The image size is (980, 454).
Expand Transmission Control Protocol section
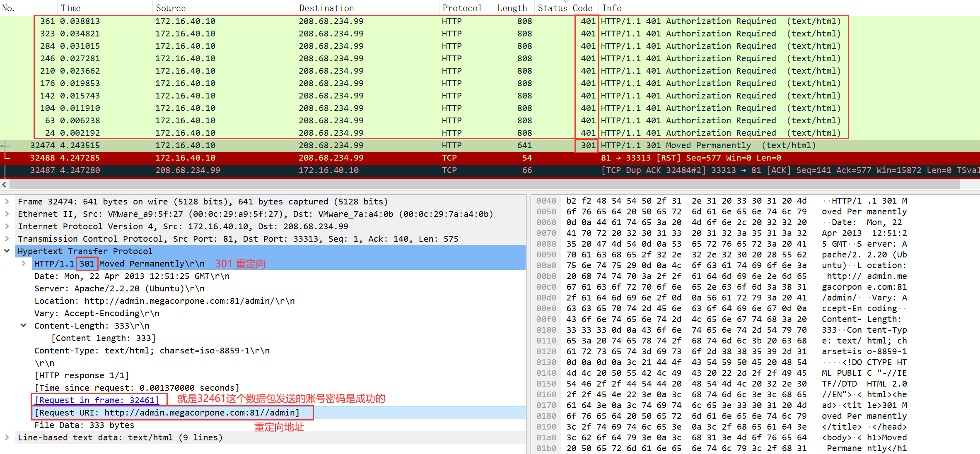(7, 239)
